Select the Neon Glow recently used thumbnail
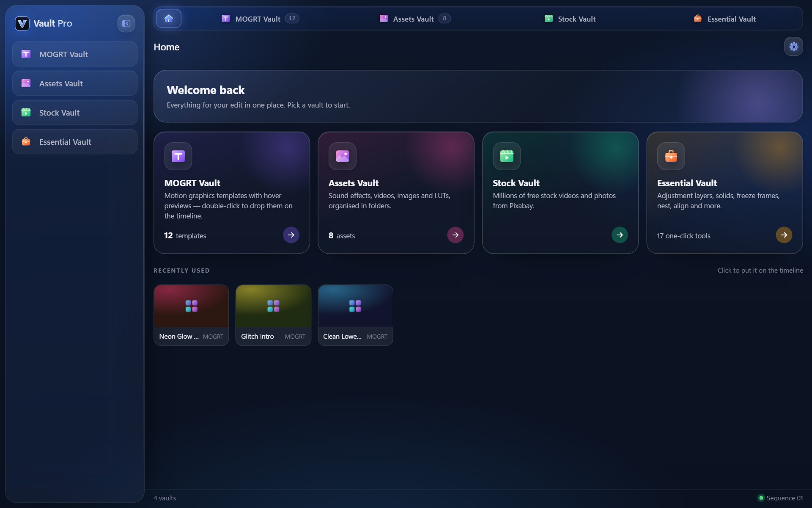812x508 pixels. 191,315
